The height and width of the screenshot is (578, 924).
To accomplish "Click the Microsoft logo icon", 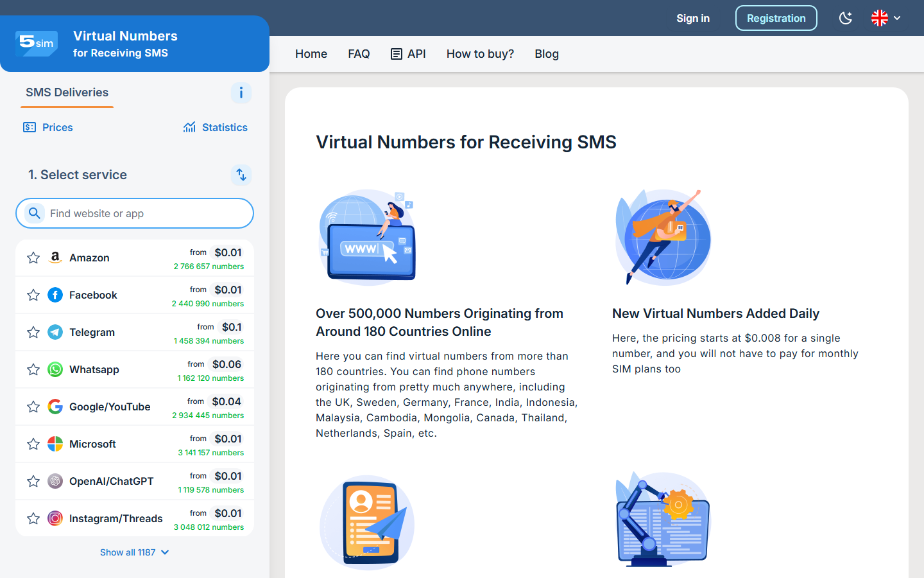I will [x=55, y=444].
